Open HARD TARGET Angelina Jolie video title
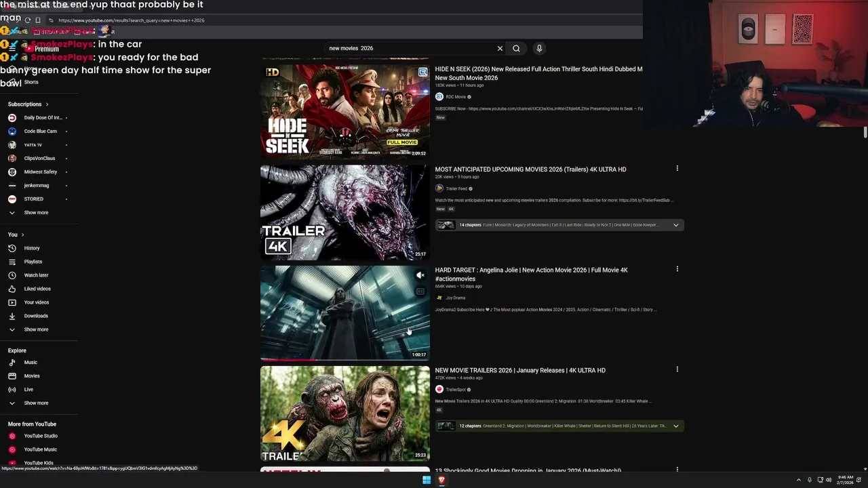868x488 pixels. (532, 274)
